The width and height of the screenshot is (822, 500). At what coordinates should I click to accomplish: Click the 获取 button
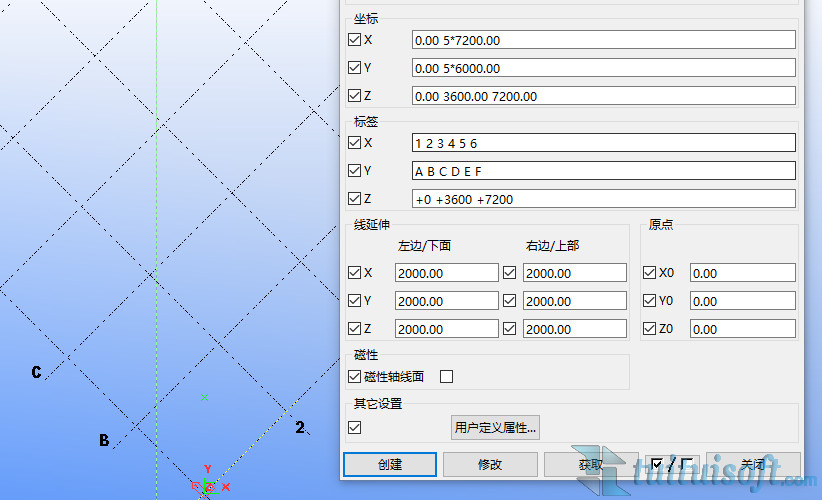click(590, 464)
